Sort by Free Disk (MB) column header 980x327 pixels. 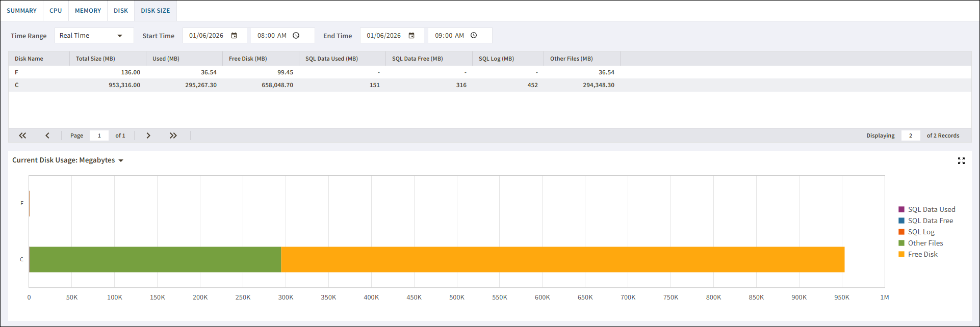[x=248, y=59]
